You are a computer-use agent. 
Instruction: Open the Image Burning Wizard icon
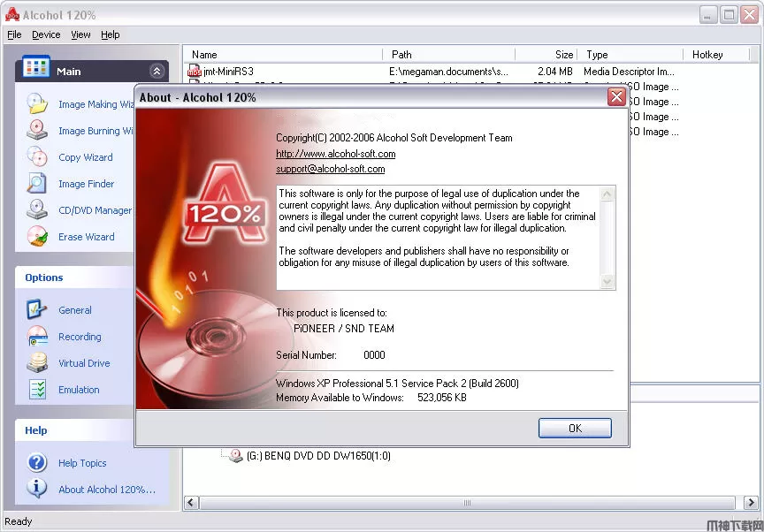pyautogui.click(x=37, y=131)
